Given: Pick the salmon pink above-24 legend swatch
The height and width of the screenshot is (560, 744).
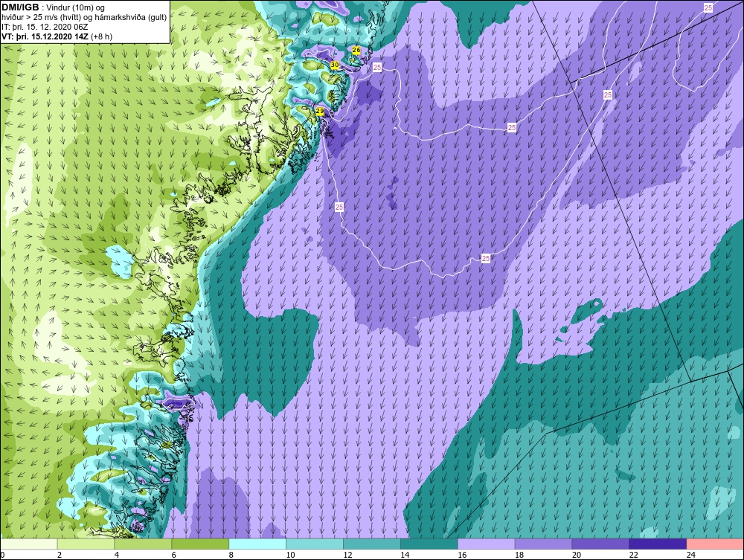Looking at the screenshot, I should coord(715,544).
